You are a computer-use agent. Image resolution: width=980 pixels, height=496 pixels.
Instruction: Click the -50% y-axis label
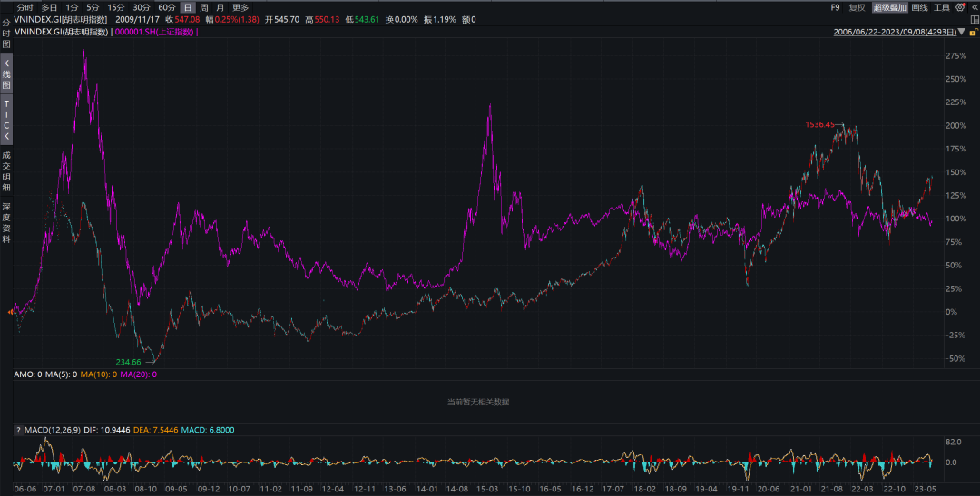tap(956, 358)
